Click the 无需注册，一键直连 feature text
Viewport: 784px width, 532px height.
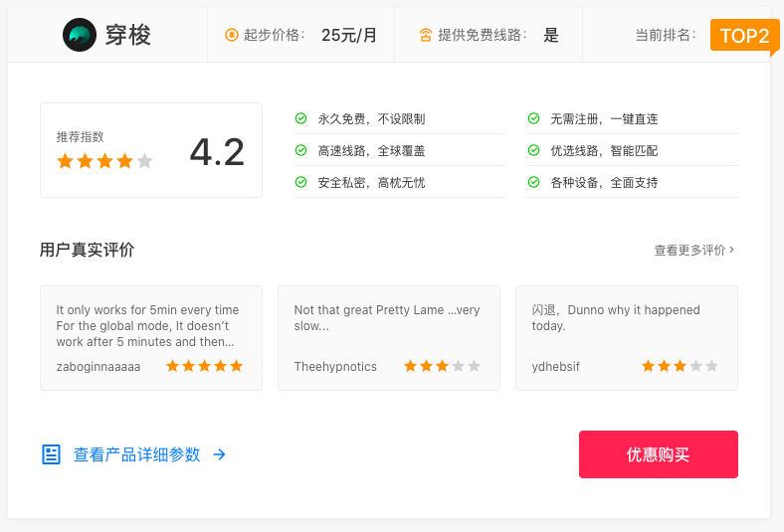(x=604, y=119)
